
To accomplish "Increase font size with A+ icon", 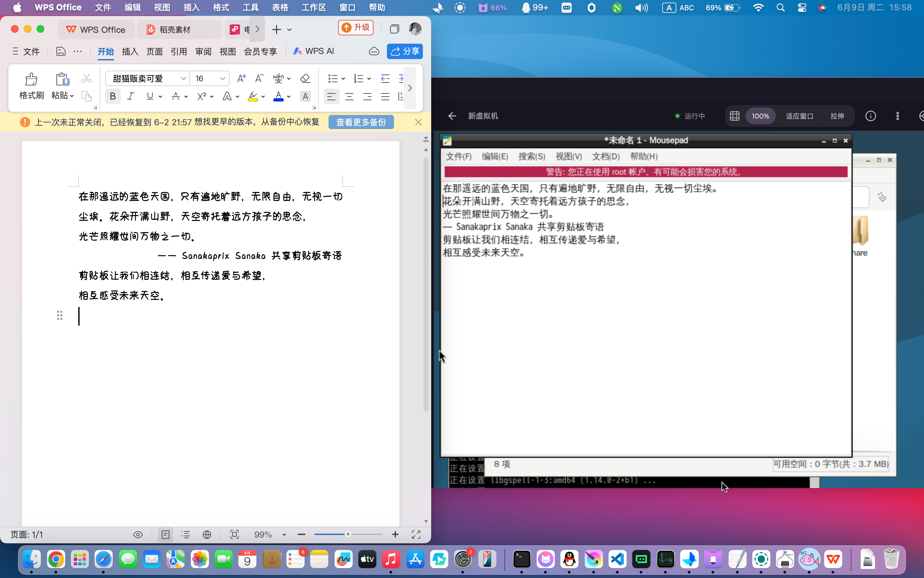I will pos(241,78).
